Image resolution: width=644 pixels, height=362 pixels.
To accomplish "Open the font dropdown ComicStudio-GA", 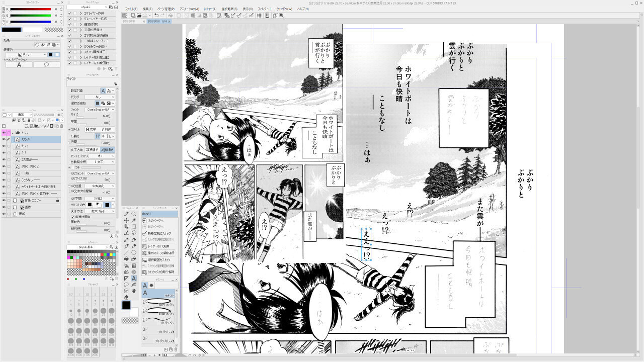I will (x=99, y=109).
